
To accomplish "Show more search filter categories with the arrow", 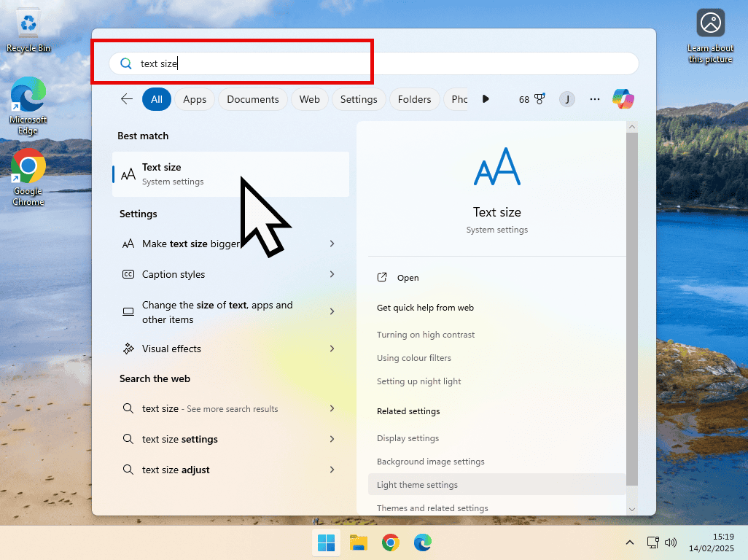I will coord(486,98).
